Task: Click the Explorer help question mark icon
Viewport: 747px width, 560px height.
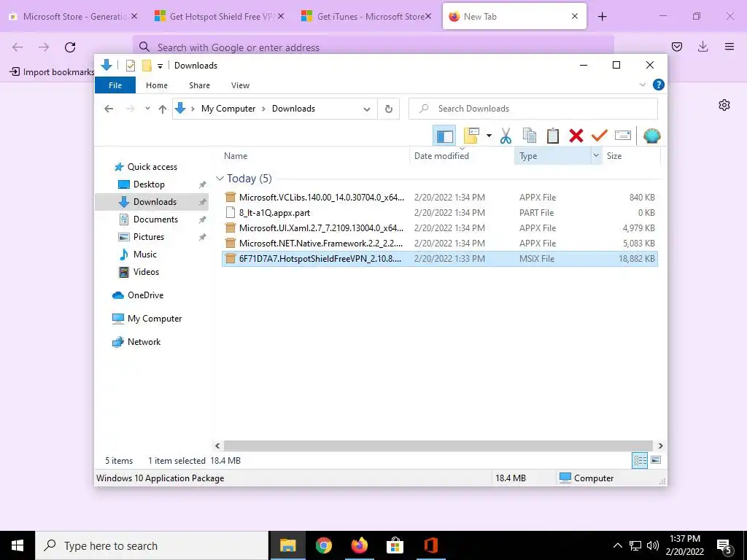Action: [x=659, y=85]
